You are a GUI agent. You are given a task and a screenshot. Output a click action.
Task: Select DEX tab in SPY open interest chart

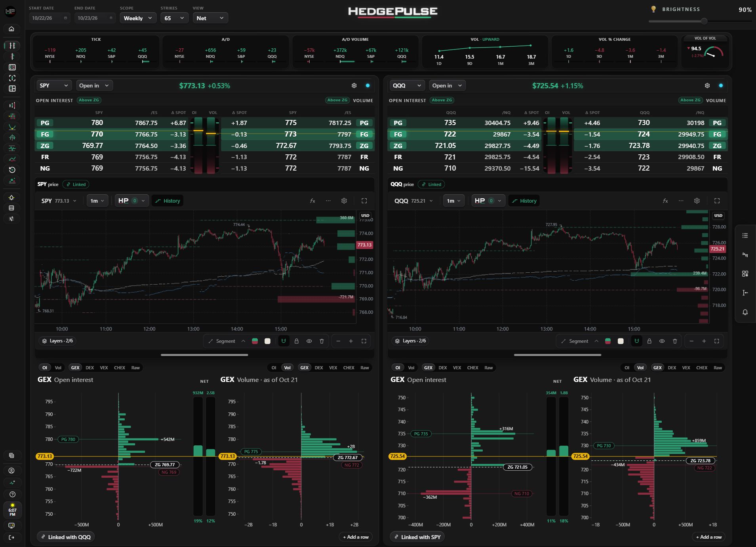coord(90,368)
